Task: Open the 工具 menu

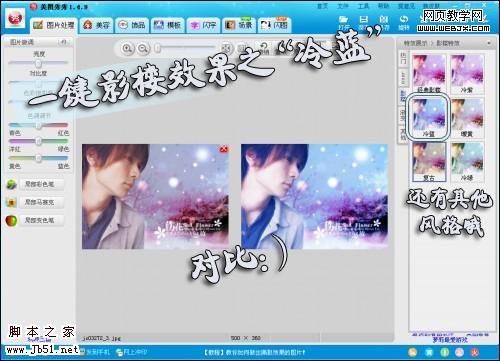Action: (x=363, y=6)
